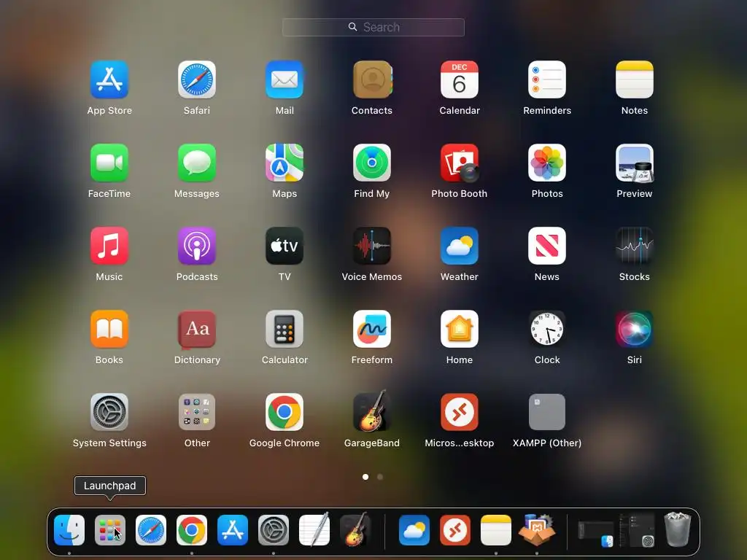Launch Photo Booth
The width and height of the screenshot is (747, 560).
pos(460,163)
